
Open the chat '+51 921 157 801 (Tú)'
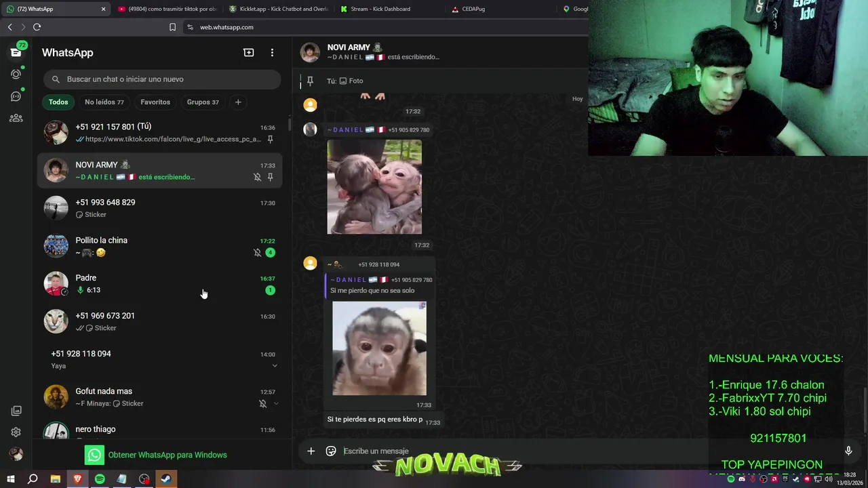pyautogui.click(x=159, y=133)
